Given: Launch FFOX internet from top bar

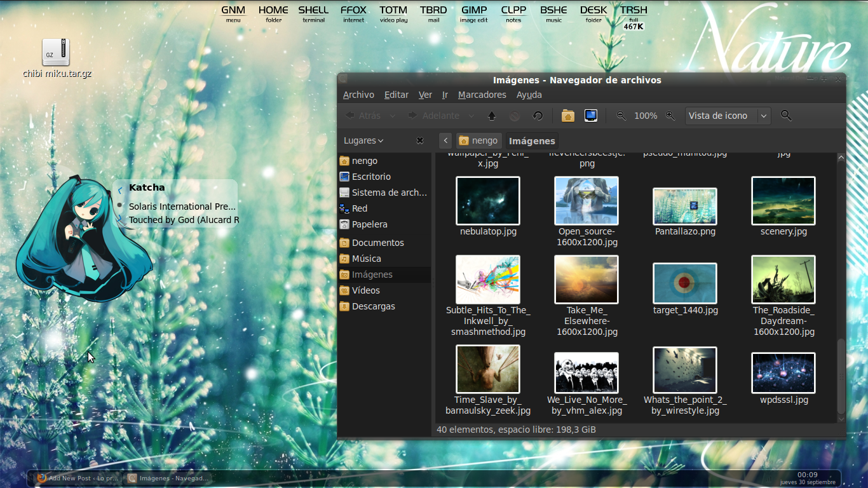Looking at the screenshot, I should (353, 13).
